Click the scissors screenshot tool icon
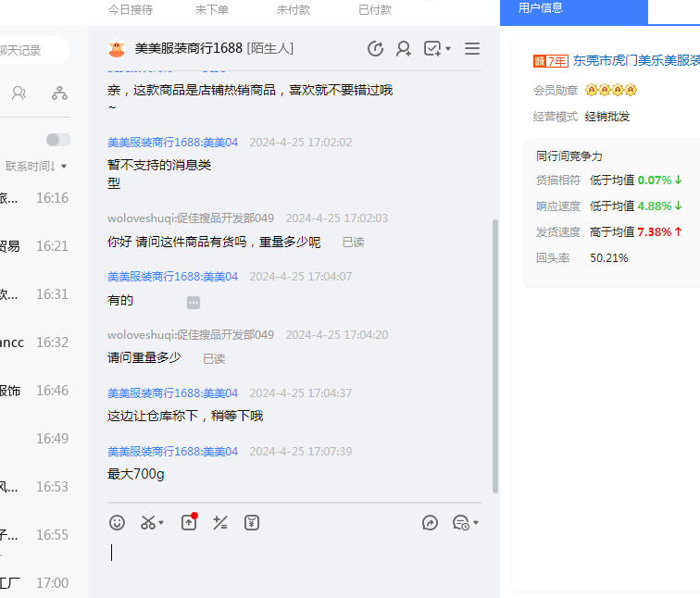The width and height of the screenshot is (700, 598). click(x=148, y=523)
